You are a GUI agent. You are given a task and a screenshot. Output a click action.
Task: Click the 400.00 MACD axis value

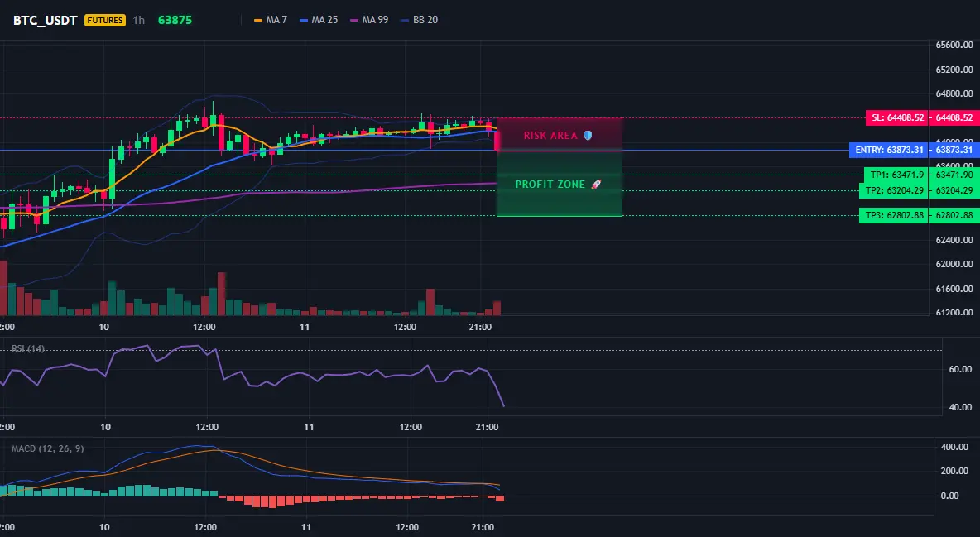coord(954,448)
